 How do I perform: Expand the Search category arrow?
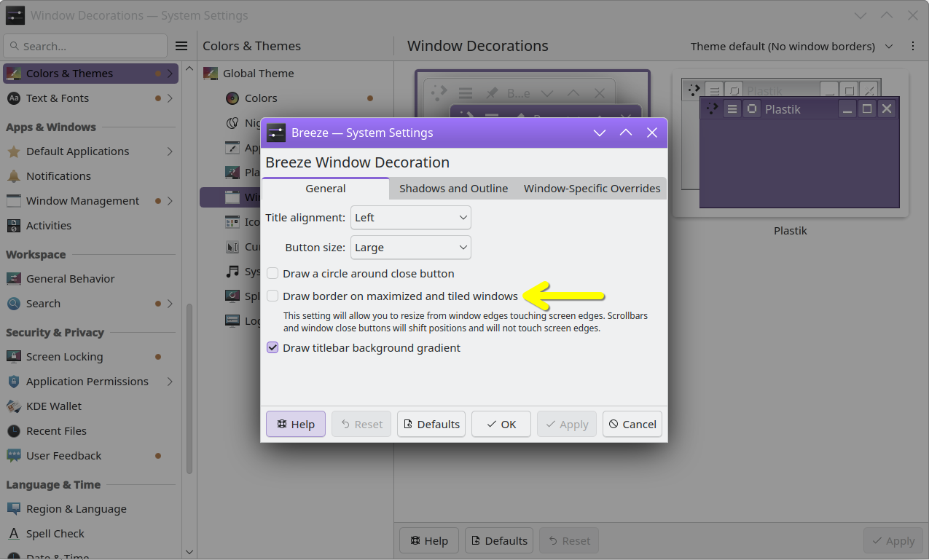pyautogui.click(x=169, y=304)
